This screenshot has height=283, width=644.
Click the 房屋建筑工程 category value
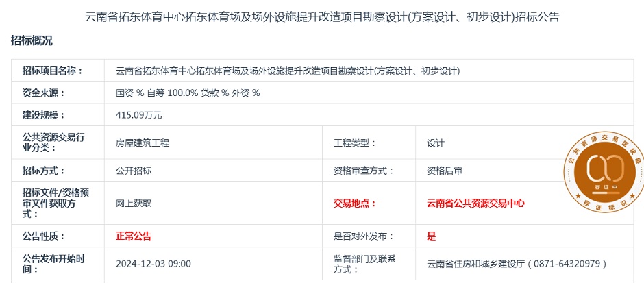click(143, 143)
